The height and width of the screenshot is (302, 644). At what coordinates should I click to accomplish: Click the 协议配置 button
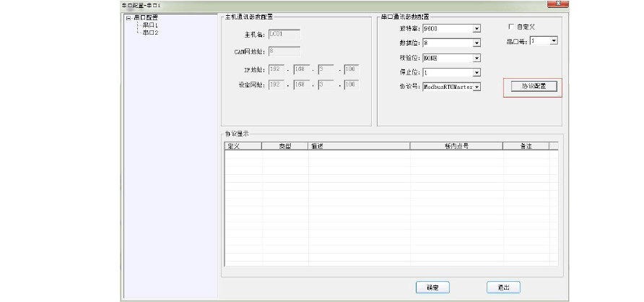click(x=533, y=86)
